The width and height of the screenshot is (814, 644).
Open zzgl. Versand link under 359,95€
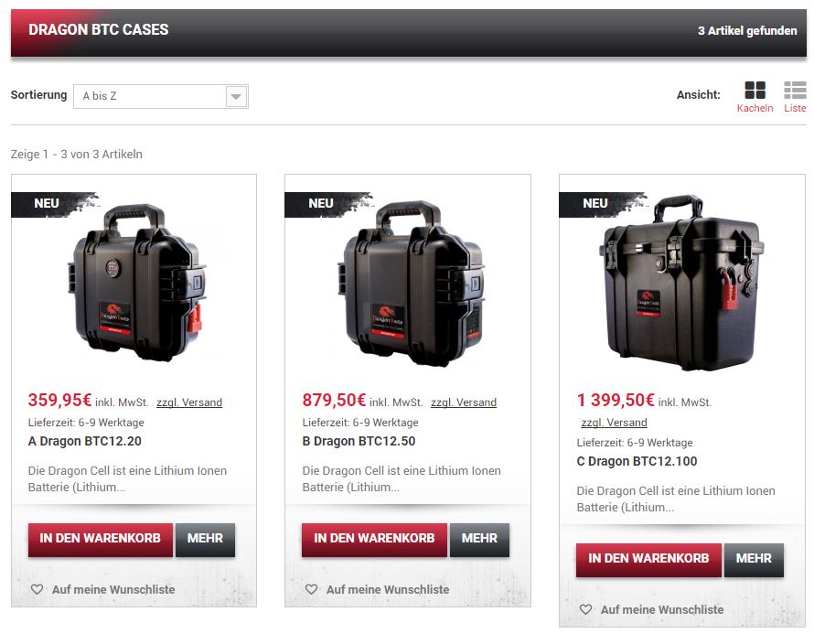point(189,402)
